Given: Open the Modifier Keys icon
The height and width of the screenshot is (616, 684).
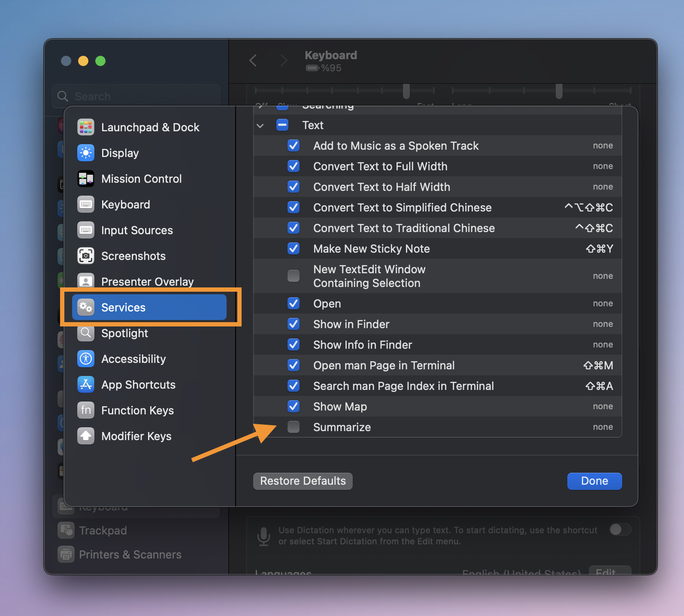Looking at the screenshot, I should 86,436.
